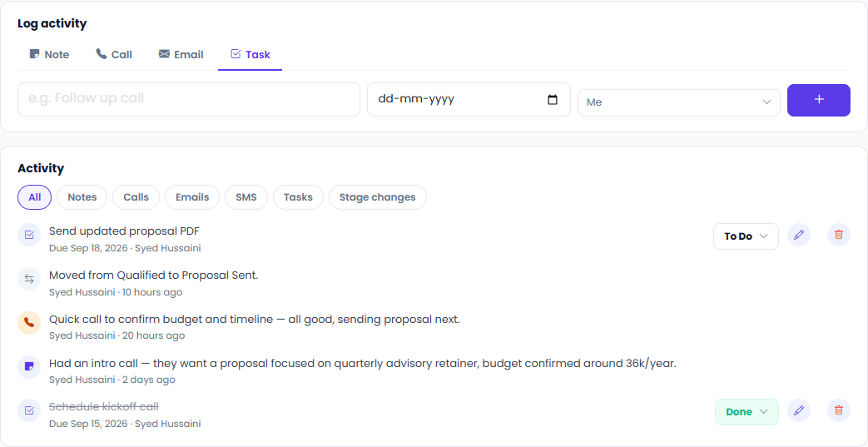
Task: Switch to the Email tab
Action: [x=181, y=54]
